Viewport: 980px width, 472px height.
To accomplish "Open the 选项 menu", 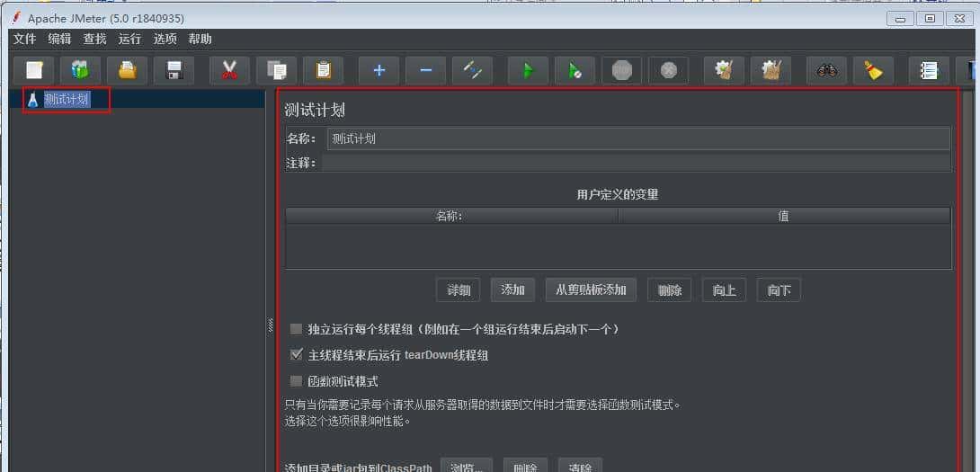I will point(165,39).
